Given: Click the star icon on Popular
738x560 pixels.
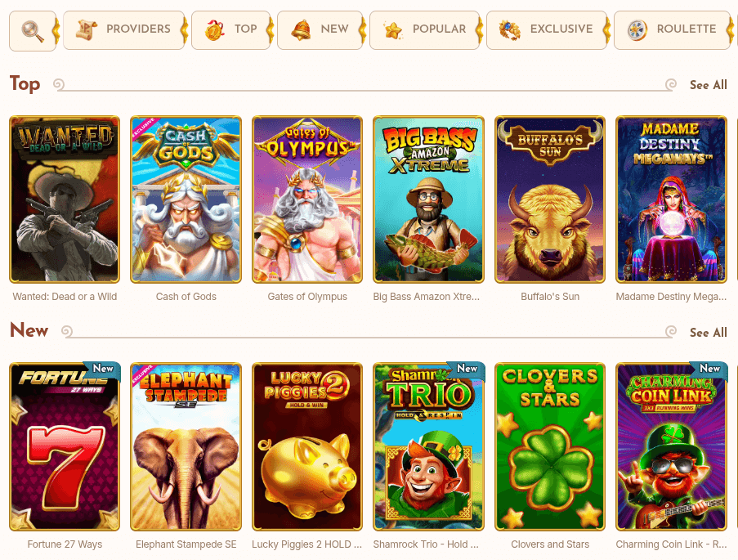Looking at the screenshot, I should tap(393, 30).
